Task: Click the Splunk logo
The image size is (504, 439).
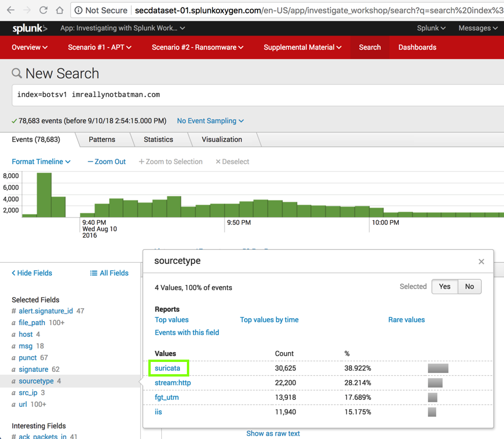Action: [x=30, y=28]
